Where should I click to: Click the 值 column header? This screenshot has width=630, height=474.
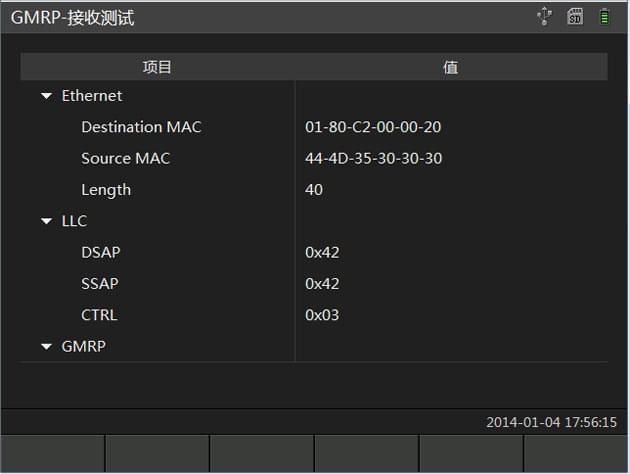(x=451, y=67)
